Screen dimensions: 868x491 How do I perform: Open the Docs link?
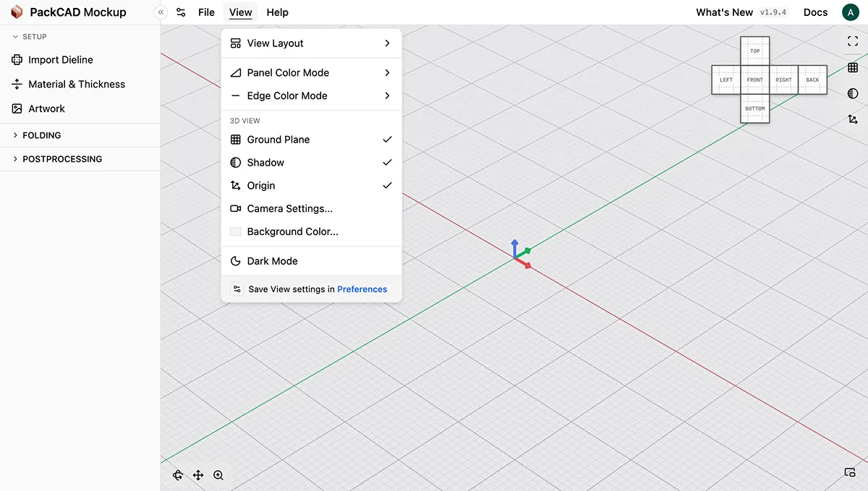coord(815,12)
